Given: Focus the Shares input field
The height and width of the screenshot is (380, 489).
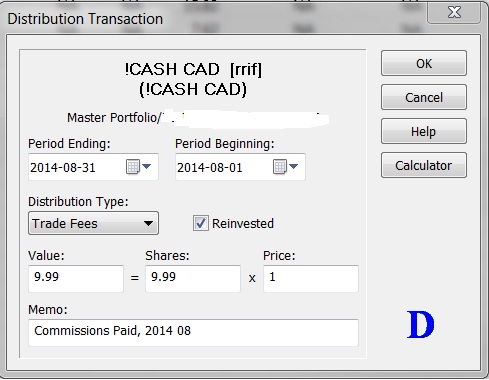Looking at the screenshot, I should click(x=193, y=279).
